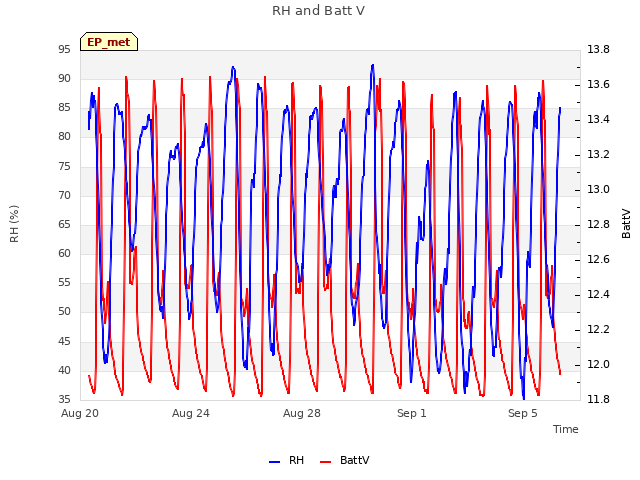Click the 65 value on RH axis
The width and height of the screenshot is (640, 480).
tap(64, 224)
